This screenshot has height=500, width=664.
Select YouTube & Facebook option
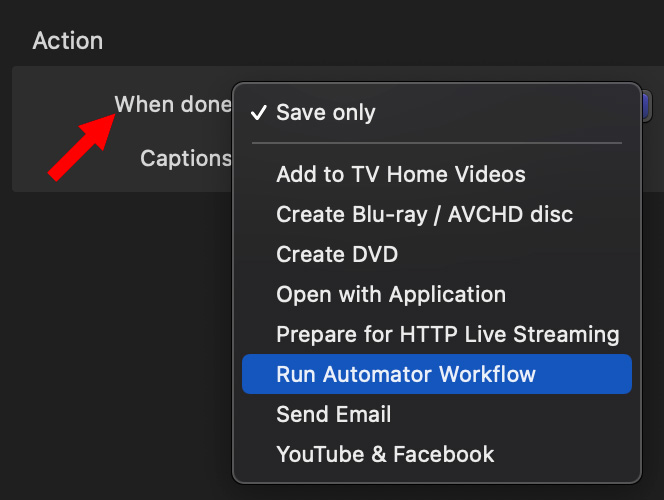point(437,454)
